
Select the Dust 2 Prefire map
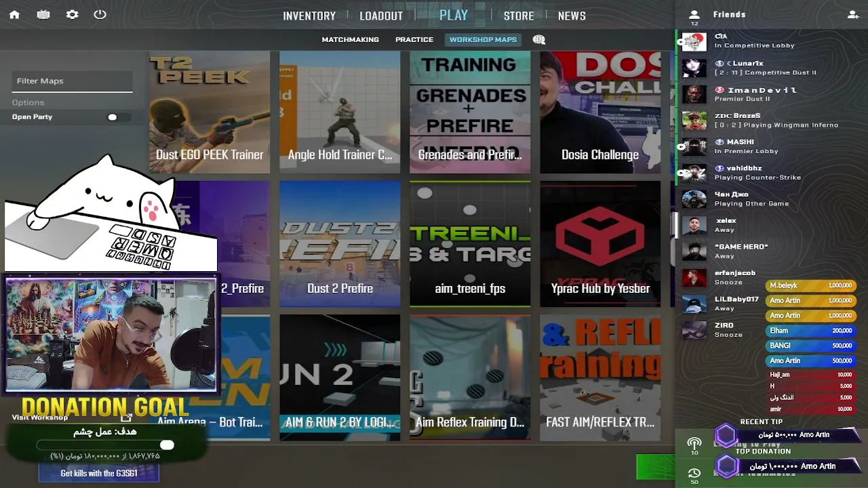click(x=340, y=244)
